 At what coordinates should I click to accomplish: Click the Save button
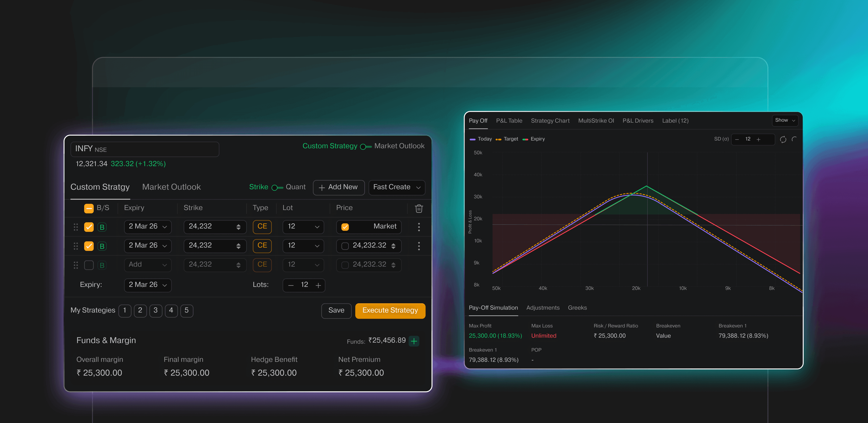click(336, 311)
